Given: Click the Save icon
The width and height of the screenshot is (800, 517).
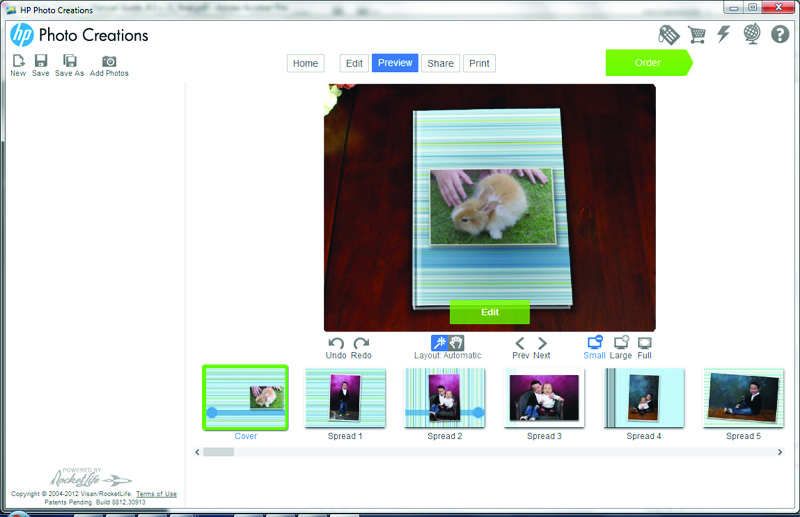Looking at the screenshot, I should tap(41, 61).
